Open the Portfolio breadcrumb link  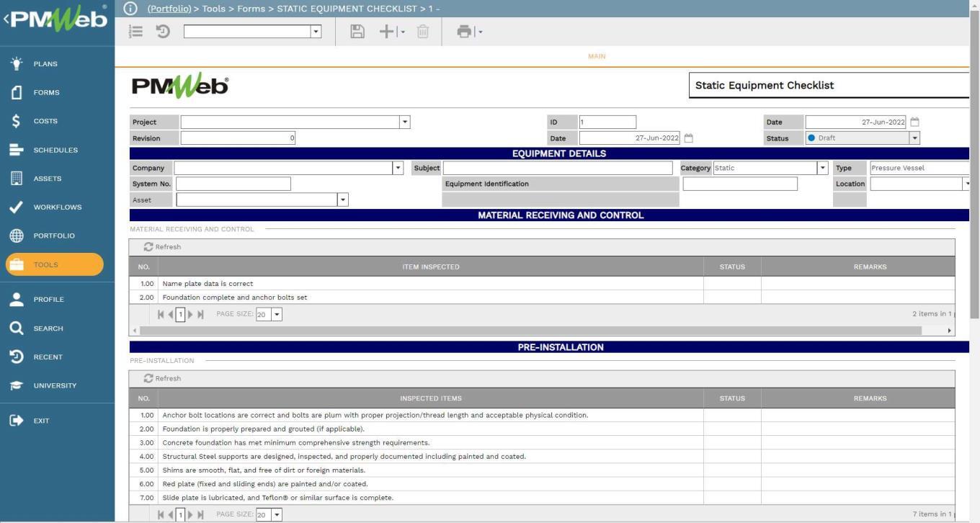click(x=169, y=8)
